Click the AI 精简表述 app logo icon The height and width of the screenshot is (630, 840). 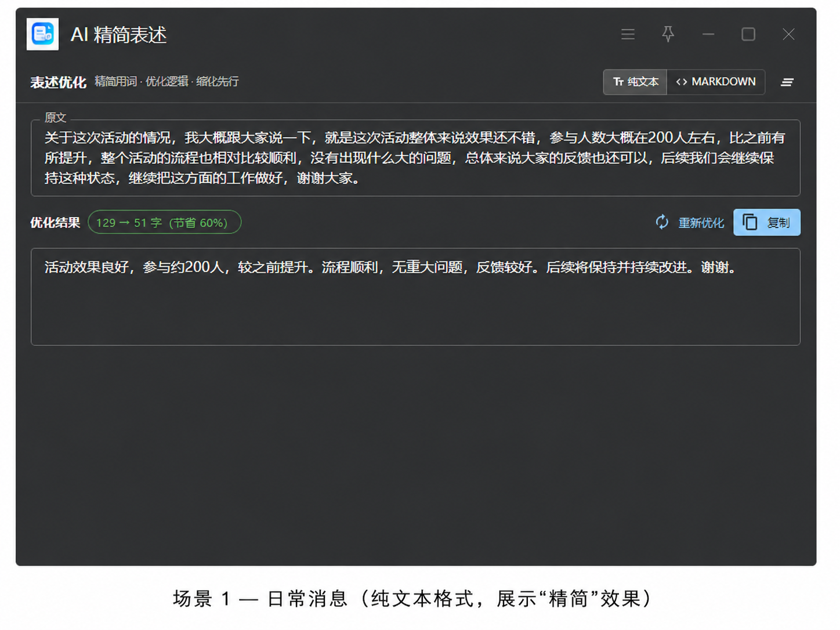[x=42, y=34]
